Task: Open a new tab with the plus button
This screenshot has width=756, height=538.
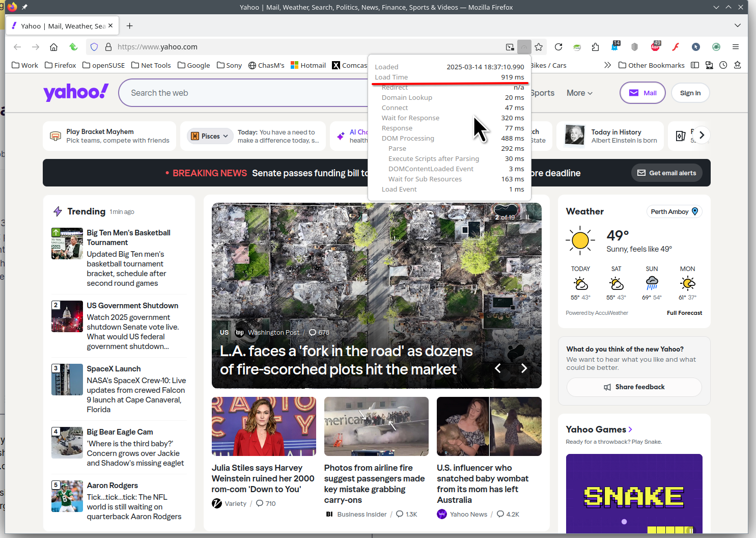Action: tap(130, 26)
